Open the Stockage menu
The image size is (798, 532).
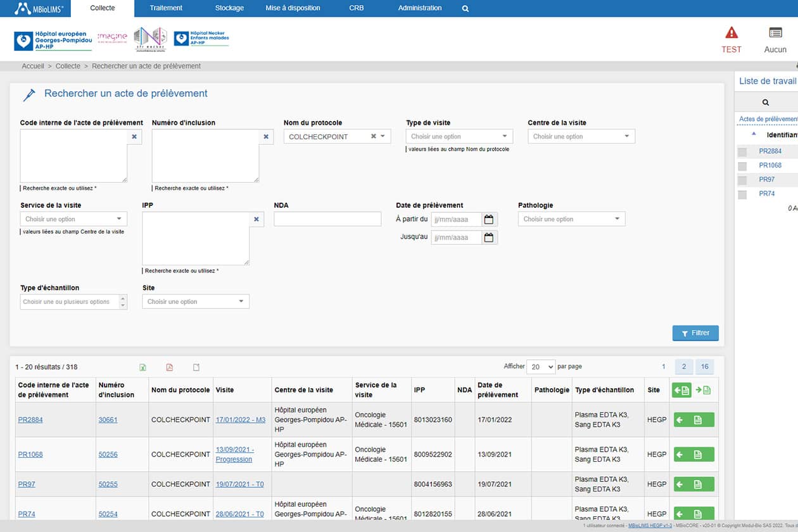[x=229, y=8]
